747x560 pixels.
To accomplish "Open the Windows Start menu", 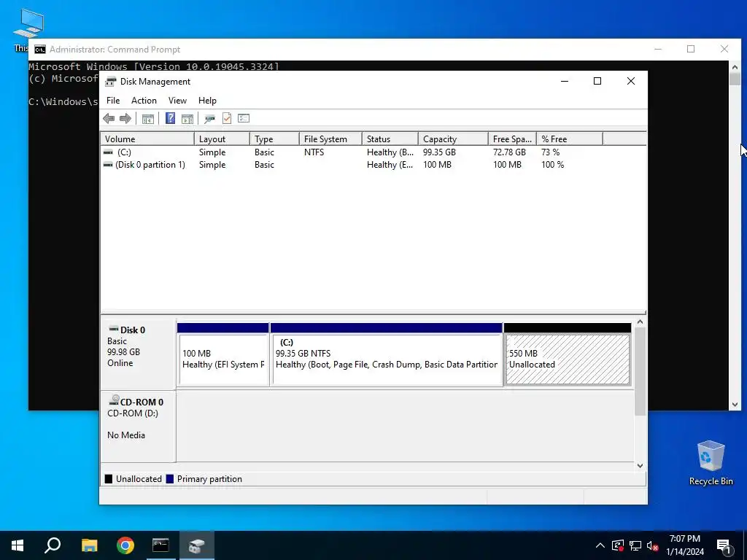I will (x=18, y=545).
